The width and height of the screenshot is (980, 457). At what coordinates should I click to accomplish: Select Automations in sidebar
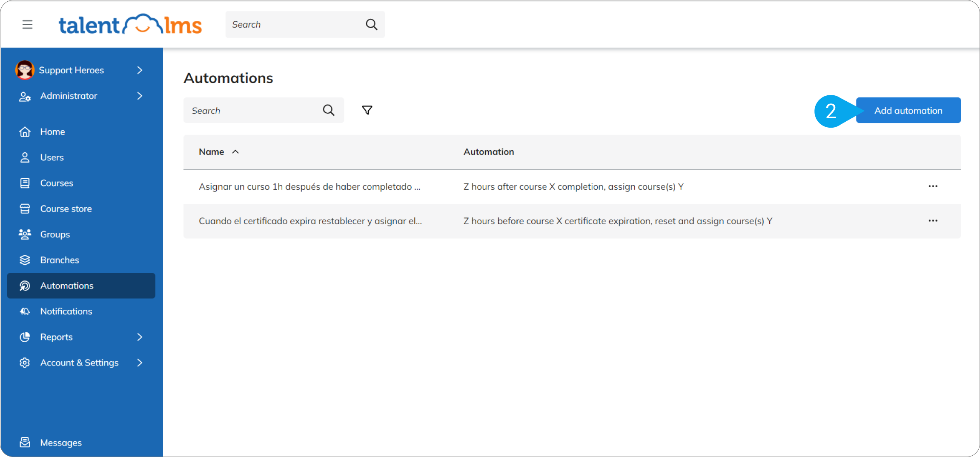tap(81, 286)
